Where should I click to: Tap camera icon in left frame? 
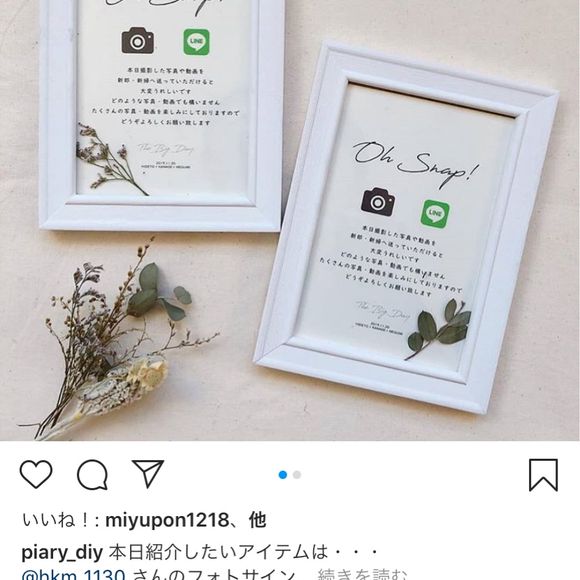pyautogui.click(x=138, y=40)
